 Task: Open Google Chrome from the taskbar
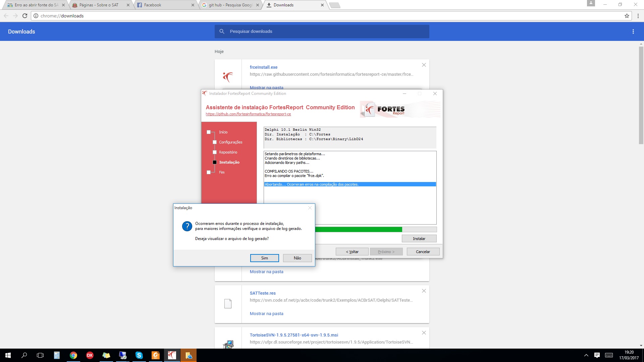(x=73, y=355)
